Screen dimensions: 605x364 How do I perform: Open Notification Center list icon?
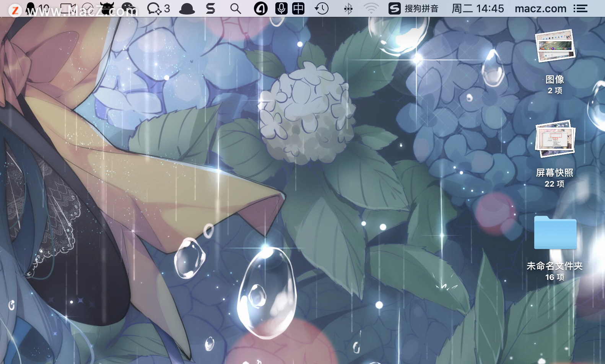(581, 8)
